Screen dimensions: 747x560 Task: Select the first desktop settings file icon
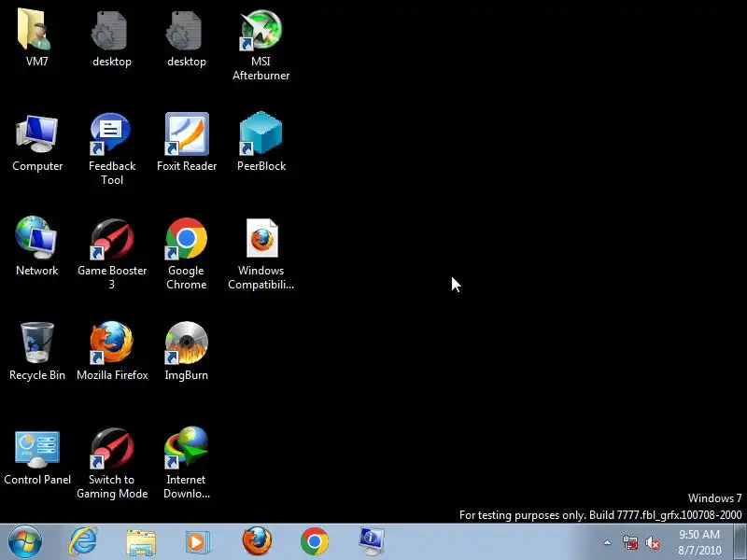pos(111,32)
